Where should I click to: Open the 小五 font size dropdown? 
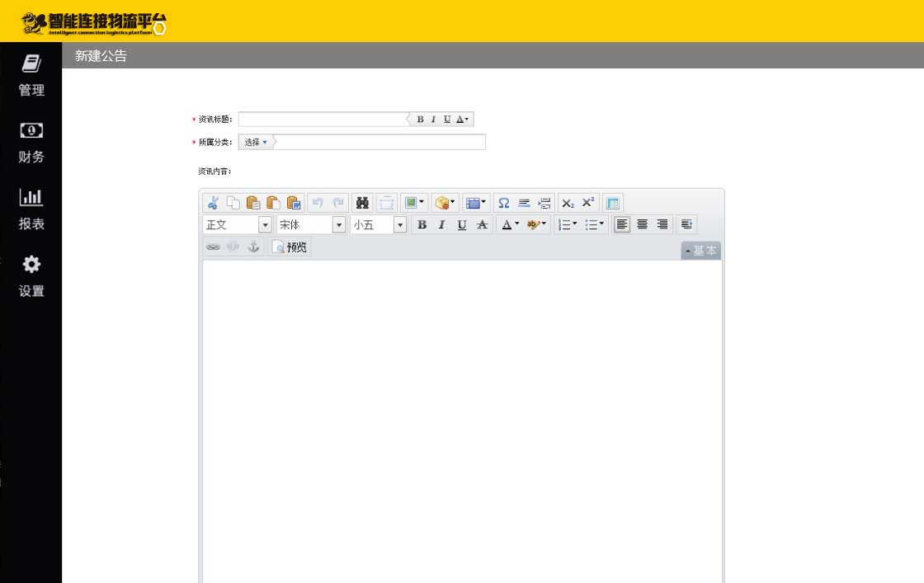point(400,225)
